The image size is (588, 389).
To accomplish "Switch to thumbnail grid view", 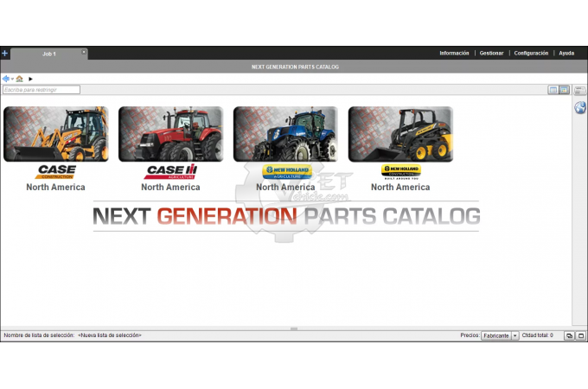I will (564, 90).
